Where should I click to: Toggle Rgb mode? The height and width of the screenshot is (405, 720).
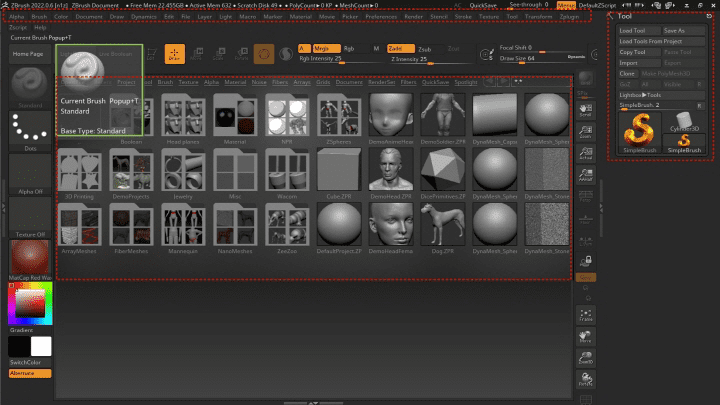click(349, 48)
